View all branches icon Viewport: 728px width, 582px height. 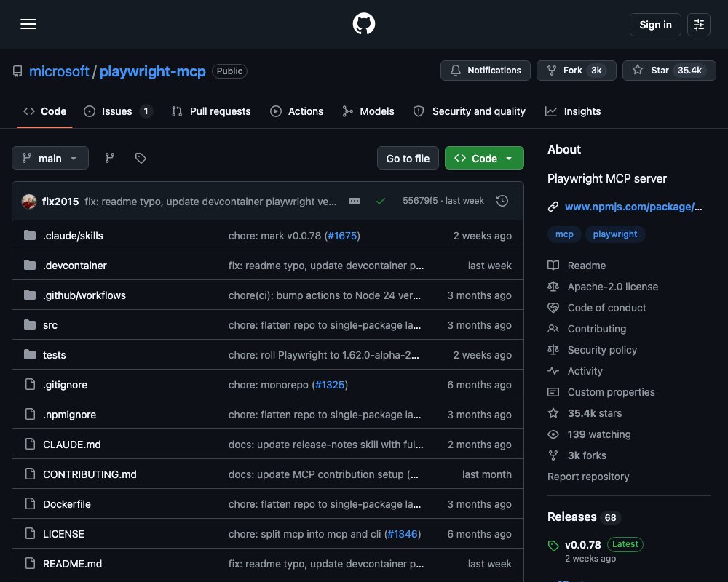click(x=110, y=159)
